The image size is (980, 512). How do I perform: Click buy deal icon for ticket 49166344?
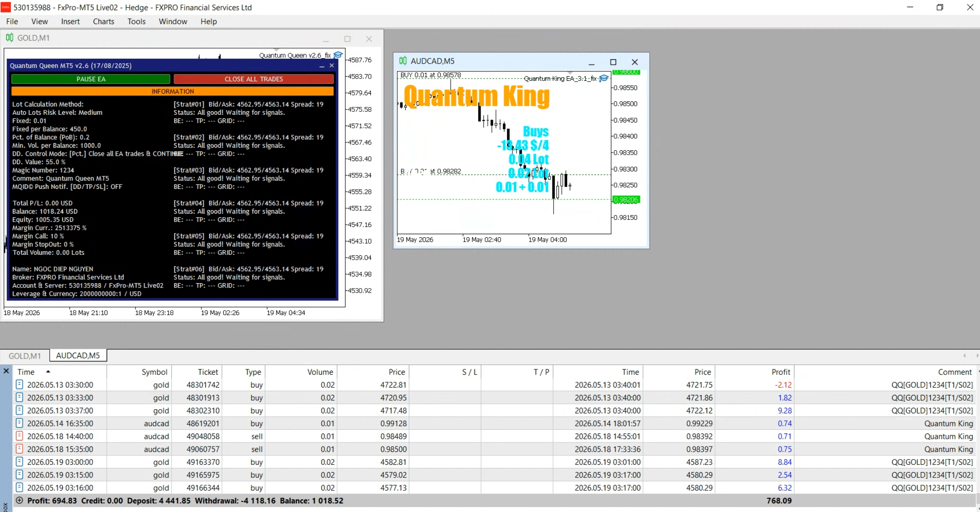point(19,487)
